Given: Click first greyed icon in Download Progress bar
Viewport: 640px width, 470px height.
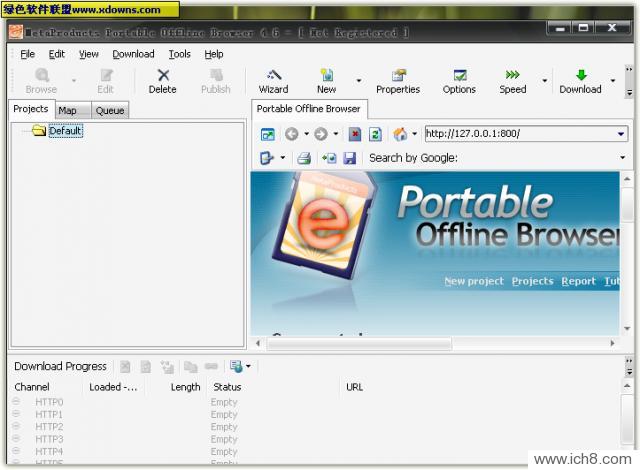Looking at the screenshot, I should coord(125,367).
